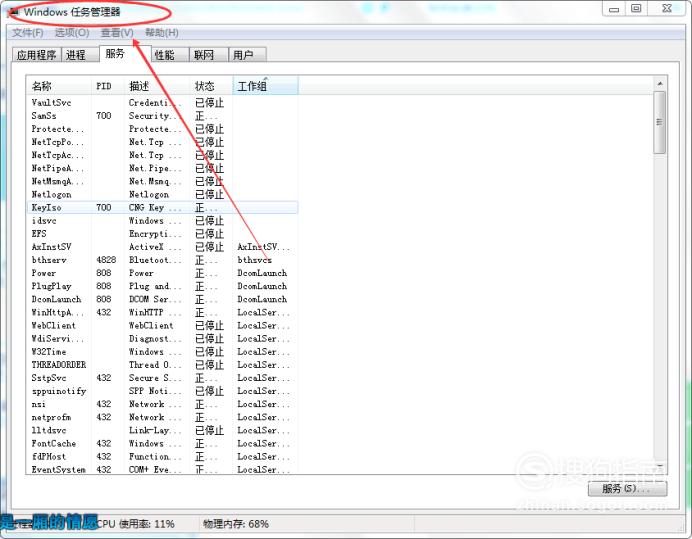Click the maximize window button
The width and height of the screenshot is (692, 539).
click(x=636, y=9)
